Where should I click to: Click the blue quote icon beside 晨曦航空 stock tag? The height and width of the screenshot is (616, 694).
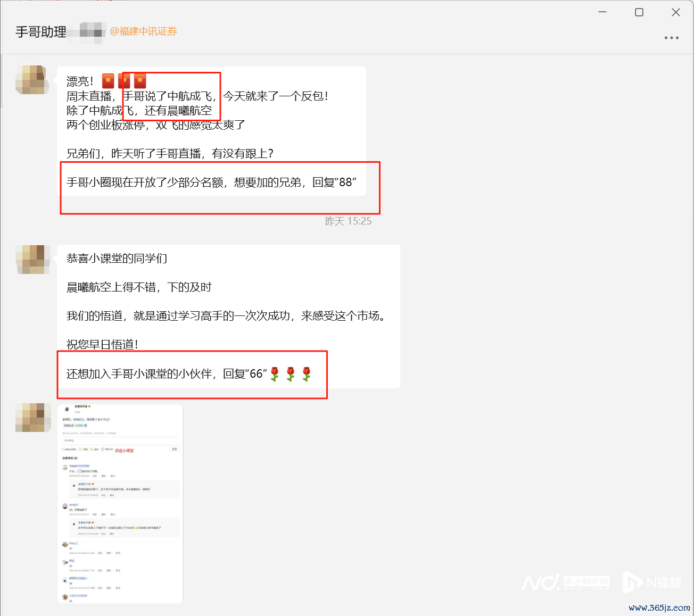pos(85,426)
